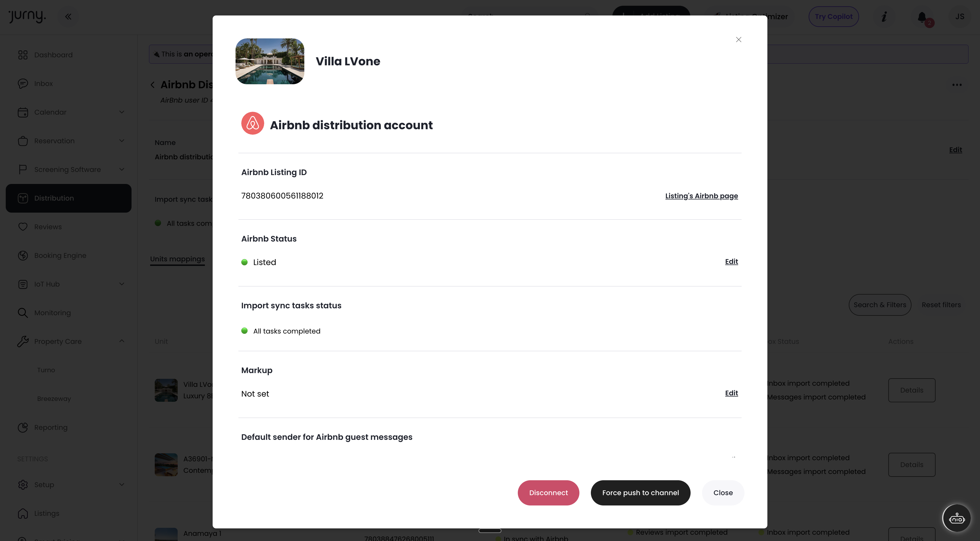Collapse the sidebar with double-chevron icon
Image resolution: width=980 pixels, height=541 pixels.
pos(68,17)
